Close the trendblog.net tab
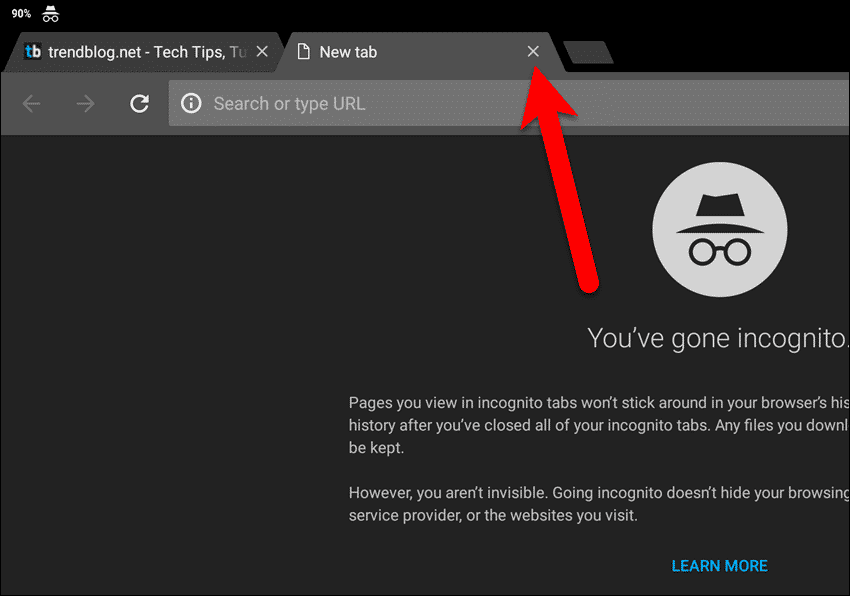The image size is (850, 596). tap(262, 52)
